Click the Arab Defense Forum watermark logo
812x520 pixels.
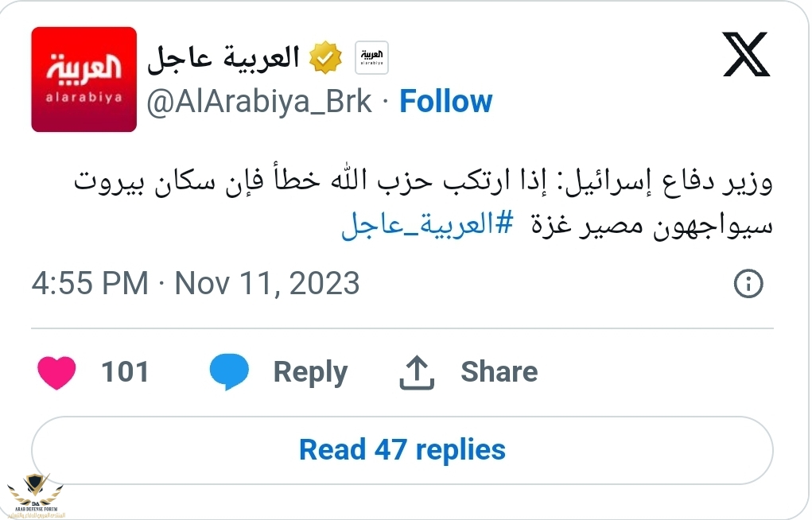(37, 492)
